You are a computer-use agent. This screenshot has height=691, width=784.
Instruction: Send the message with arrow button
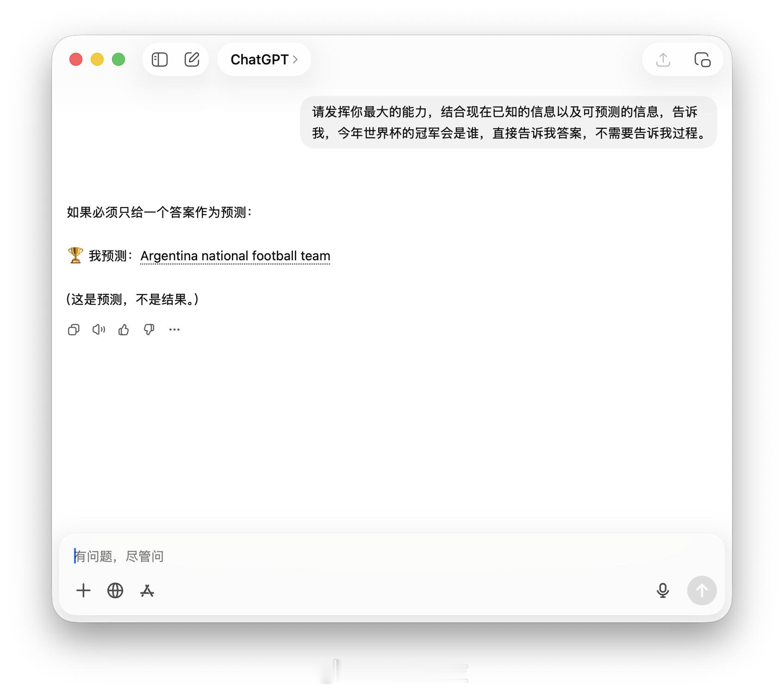pyautogui.click(x=702, y=590)
